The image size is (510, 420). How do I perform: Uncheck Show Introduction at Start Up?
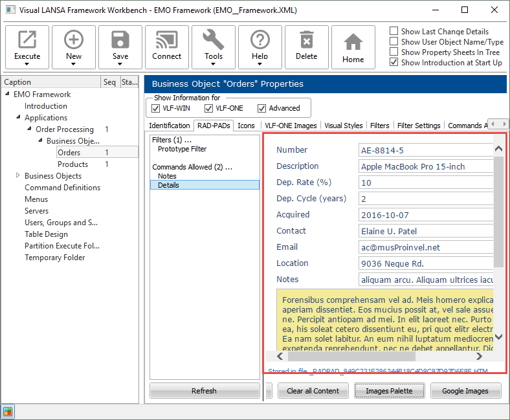click(394, 62)
